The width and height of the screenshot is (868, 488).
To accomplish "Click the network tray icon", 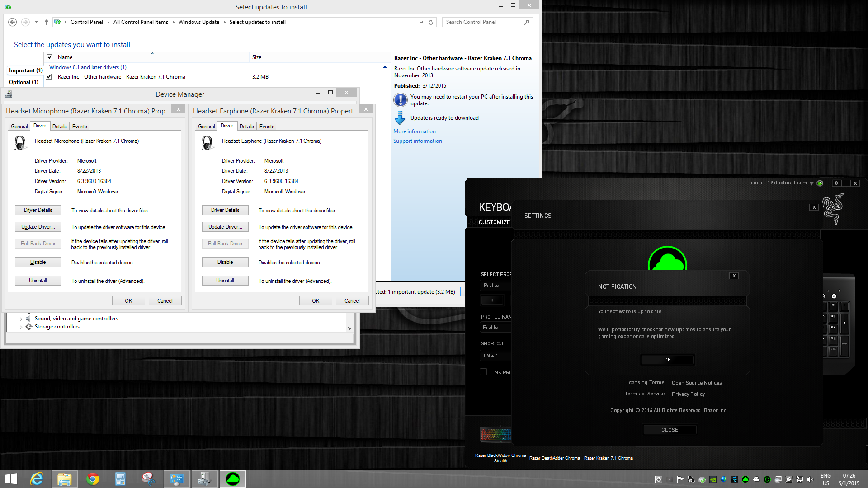I will tap(799, 479).
